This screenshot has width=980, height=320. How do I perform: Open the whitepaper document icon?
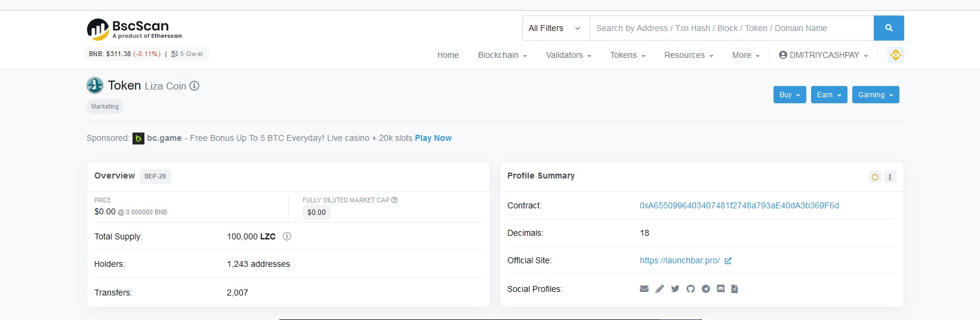pyautogui.click(x=735, y=289)
